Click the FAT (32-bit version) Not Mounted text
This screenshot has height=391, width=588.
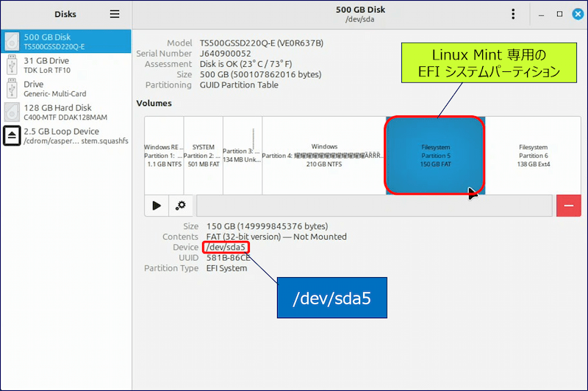pos(276,237)
